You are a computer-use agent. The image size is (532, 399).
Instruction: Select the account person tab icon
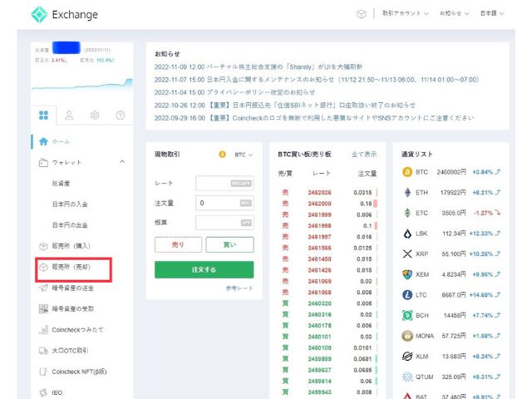coord(69,116)
